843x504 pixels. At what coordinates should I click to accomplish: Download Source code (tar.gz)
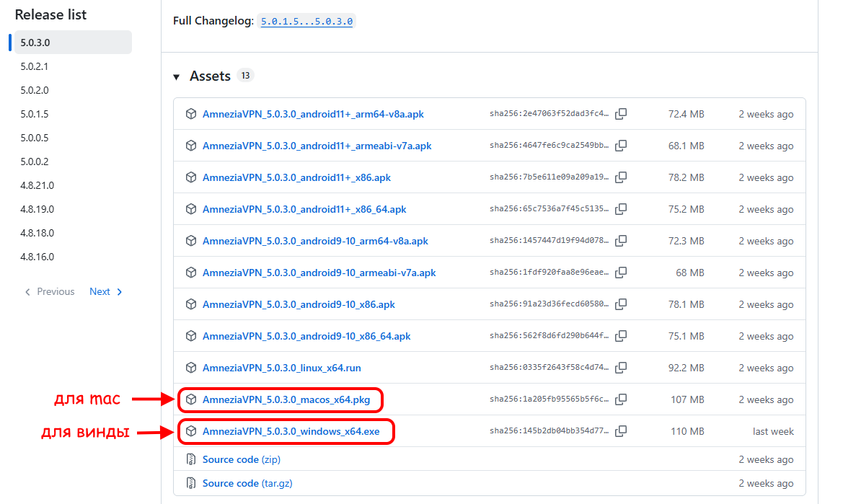(247, 483)
